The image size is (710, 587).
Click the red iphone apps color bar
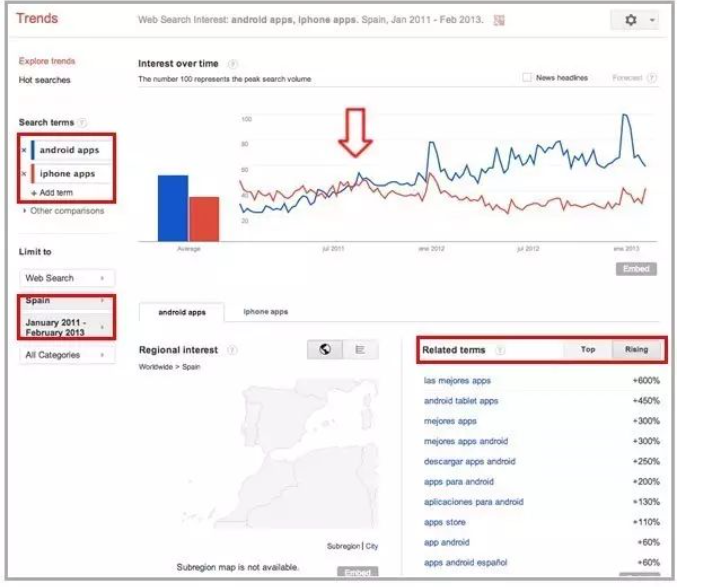click(x=33, y=174)
